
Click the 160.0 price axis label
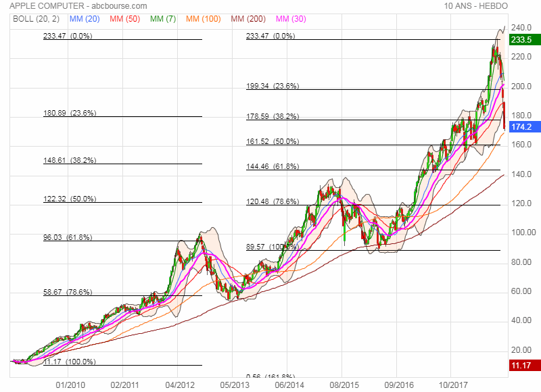tap(521, 145)
